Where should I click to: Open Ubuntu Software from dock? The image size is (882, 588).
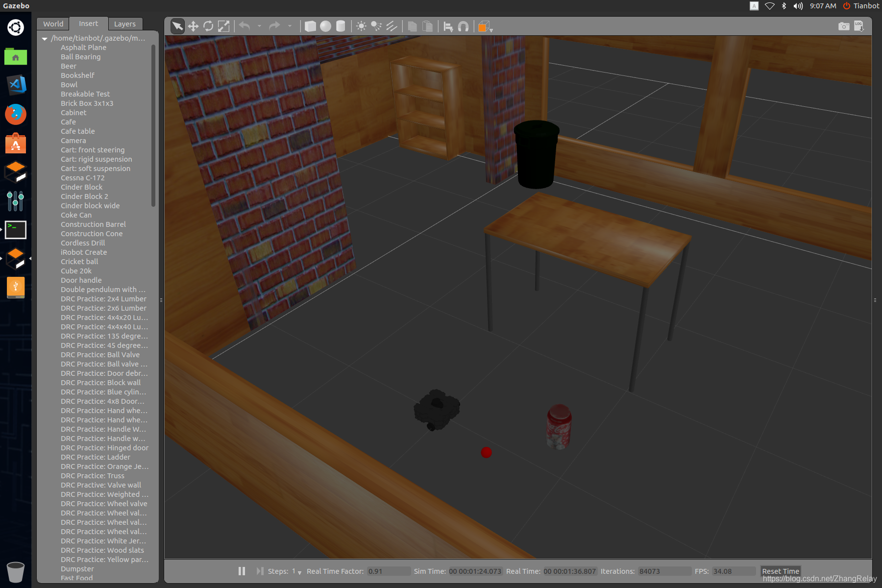(x=16, y=143)
